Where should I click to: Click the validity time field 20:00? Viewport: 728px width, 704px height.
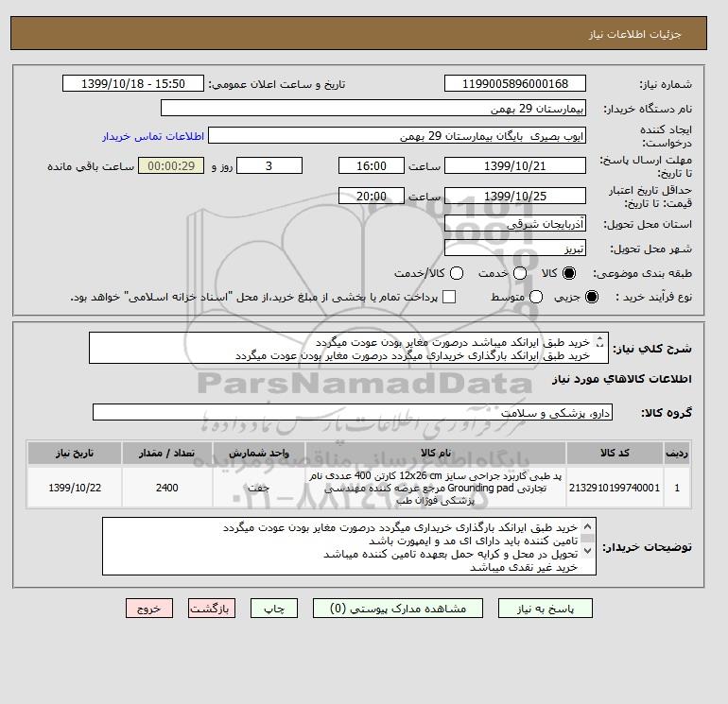372,196
